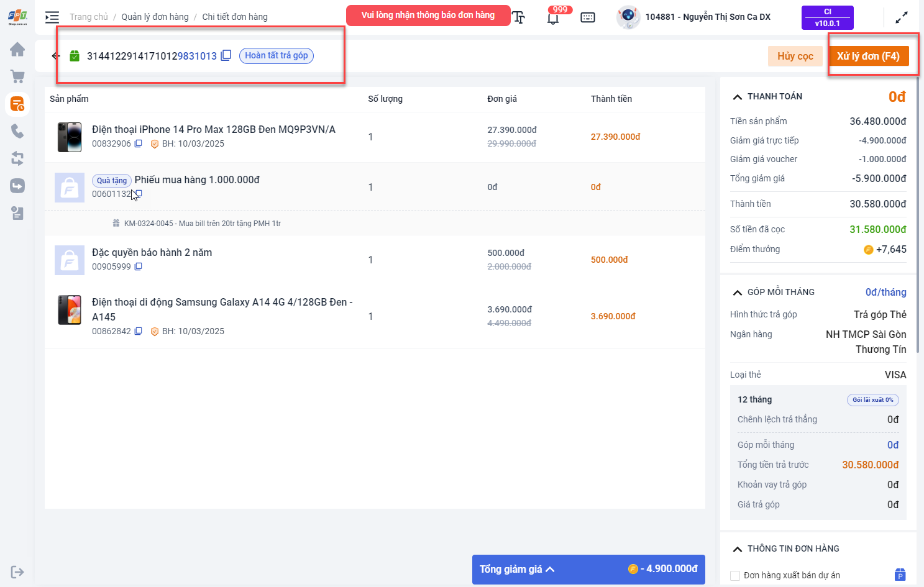
Task: Click the 'Gói lãi suất 0%' badge
Action: pyautogui.click(x=873, y=400)
